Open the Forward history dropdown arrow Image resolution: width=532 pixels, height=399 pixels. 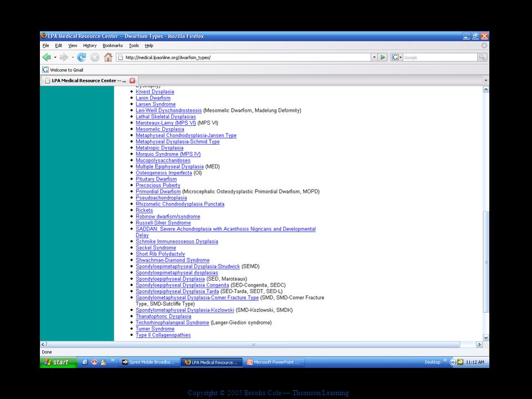click(x=72, y=57)
